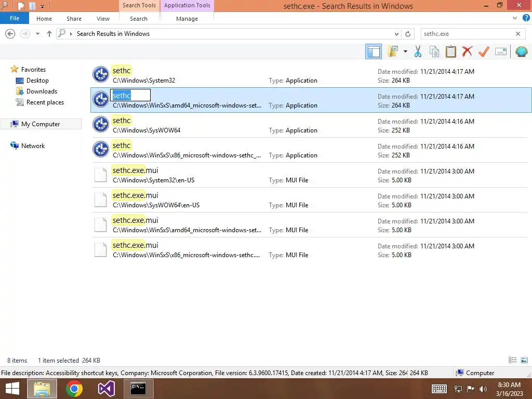Open the recent locations dropdown arrow
This screenshot has height=399, width=532.
point(37,34)
